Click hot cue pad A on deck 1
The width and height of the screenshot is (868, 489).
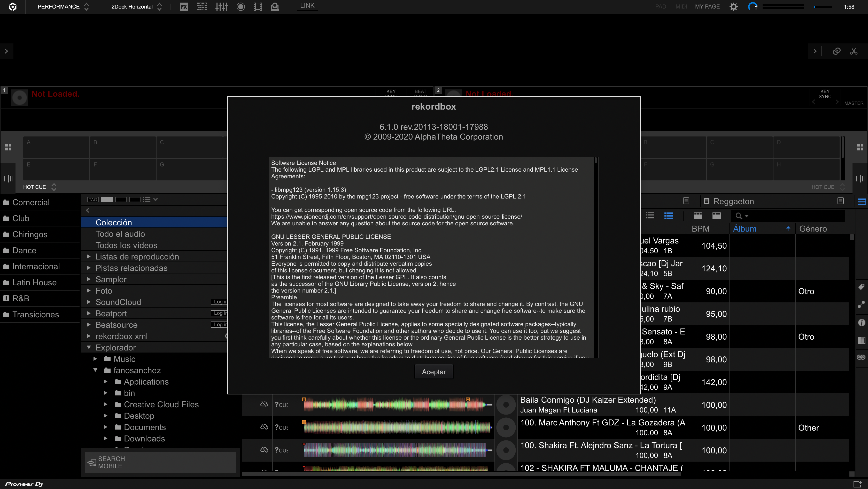(56, 147)
